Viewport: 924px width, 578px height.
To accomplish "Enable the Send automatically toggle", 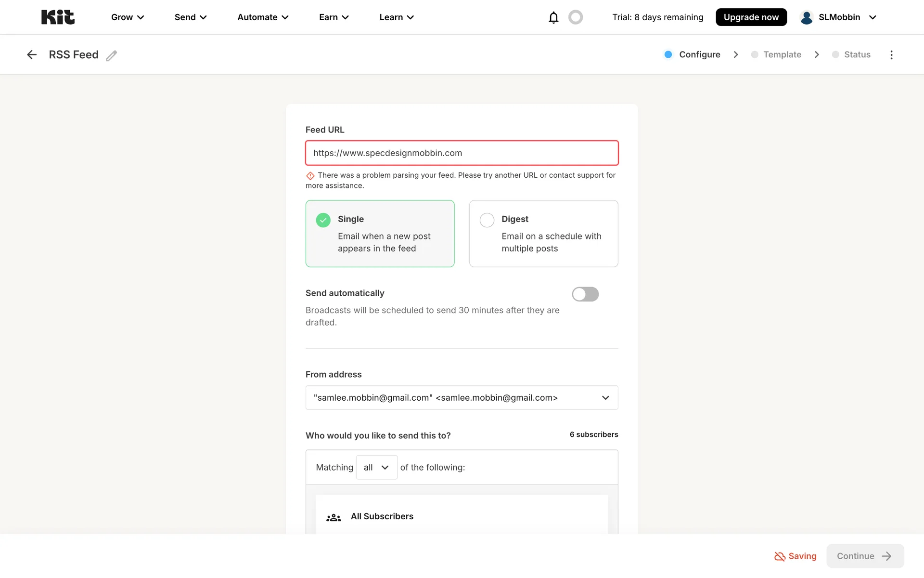I will (x=585, y=294).
